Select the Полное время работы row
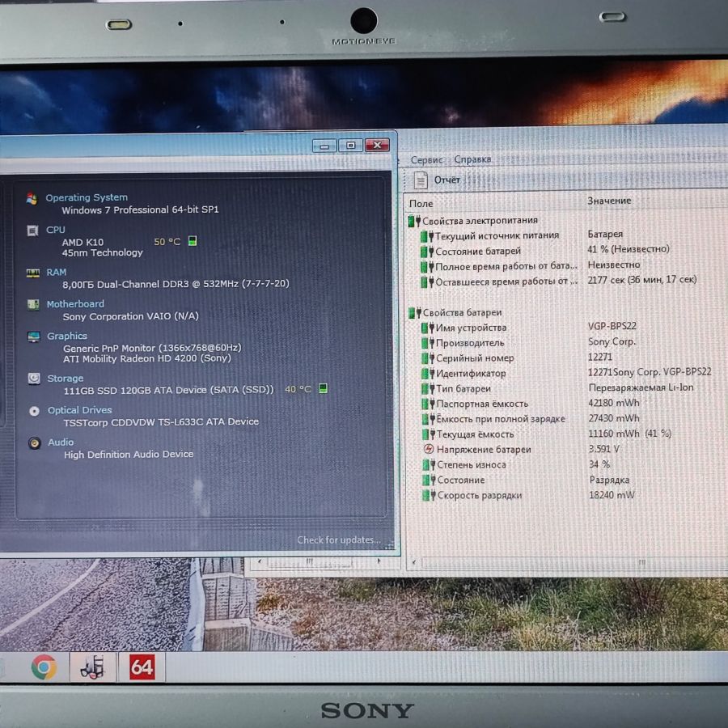The height and width of the screenshot is (728, 728). [566, 265]
